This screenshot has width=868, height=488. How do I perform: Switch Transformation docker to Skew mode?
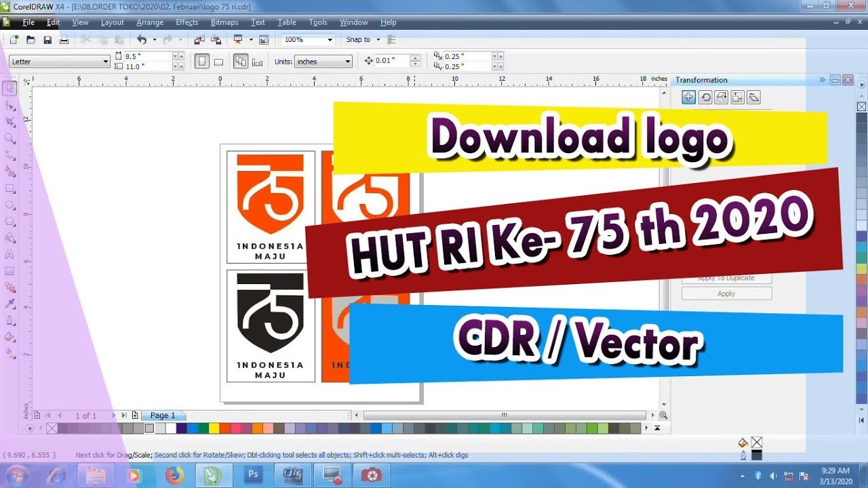(x=753, y=97)
